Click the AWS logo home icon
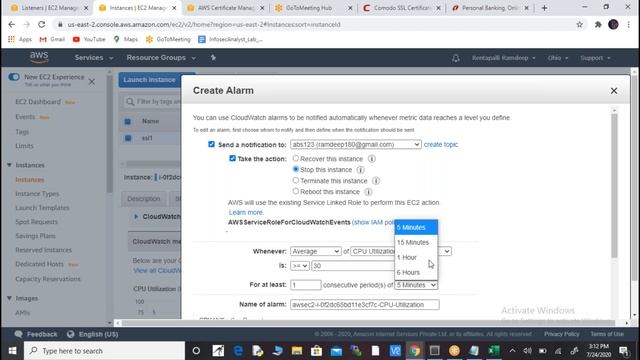This screenshot has width=640, height=360. [39, 58]
